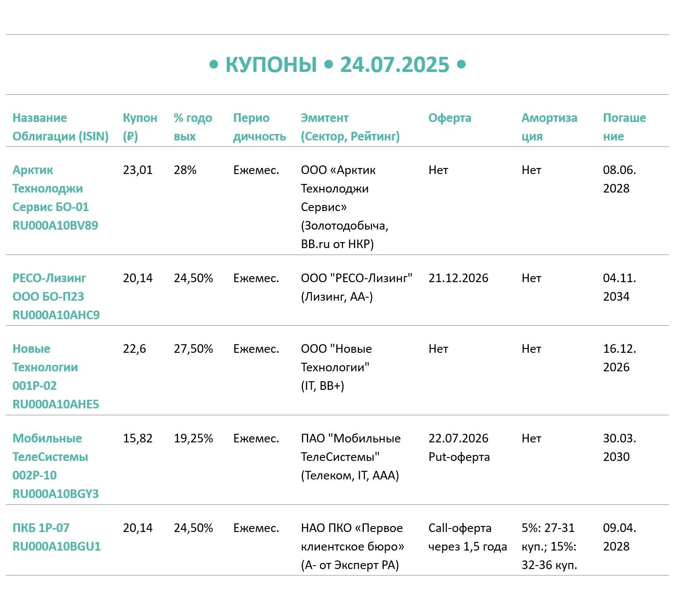Screen dimensions: 675x616
Task: Click "Ежемес." in the Новые Технологии row
Action: click(x=256, y=349)
